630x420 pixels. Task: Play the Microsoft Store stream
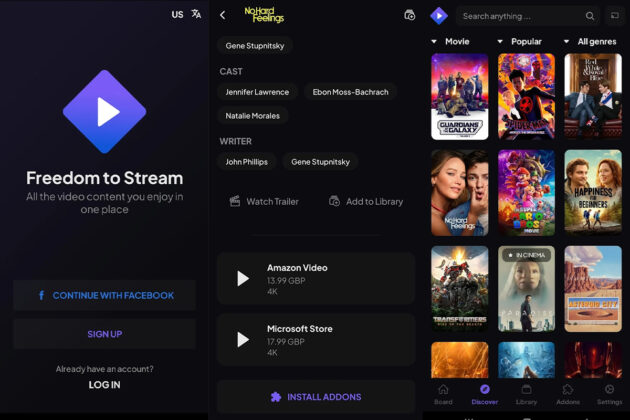pyautogui.click(x=243, y=340)
